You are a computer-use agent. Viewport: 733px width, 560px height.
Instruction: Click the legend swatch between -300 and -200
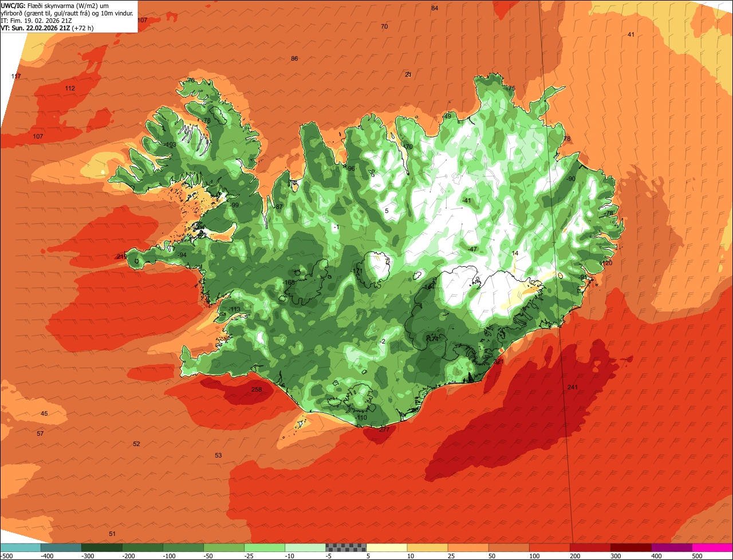pos(101,547)
